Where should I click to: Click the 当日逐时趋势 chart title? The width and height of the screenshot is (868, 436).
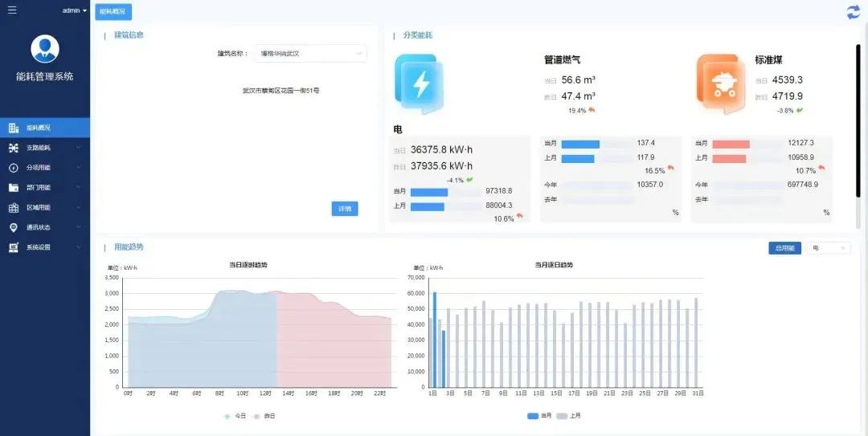click(248, 265)
